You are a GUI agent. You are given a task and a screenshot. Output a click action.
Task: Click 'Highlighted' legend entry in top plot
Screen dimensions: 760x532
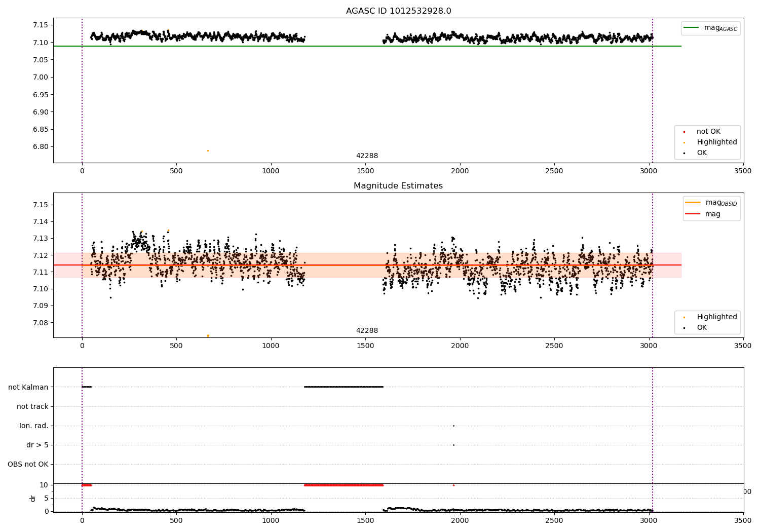tap(709, 142)
